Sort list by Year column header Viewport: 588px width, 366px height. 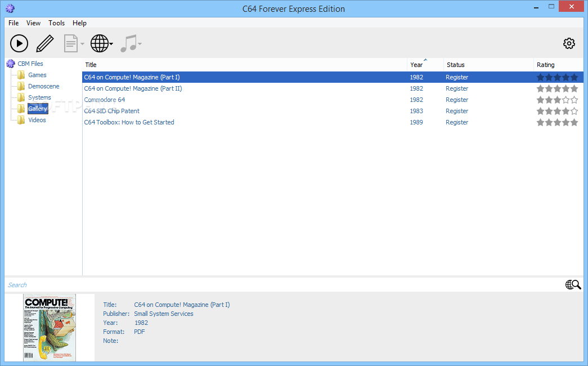pos(425,65)
